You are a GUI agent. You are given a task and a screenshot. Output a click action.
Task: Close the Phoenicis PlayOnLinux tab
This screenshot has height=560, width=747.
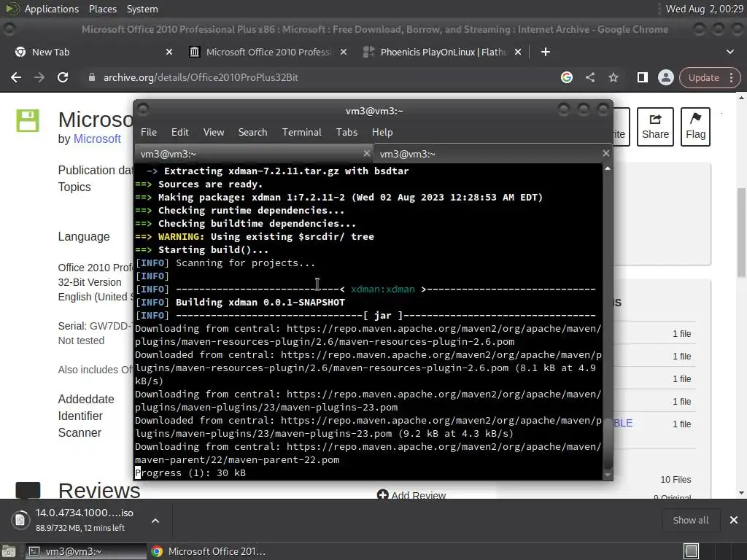point(518,52)
